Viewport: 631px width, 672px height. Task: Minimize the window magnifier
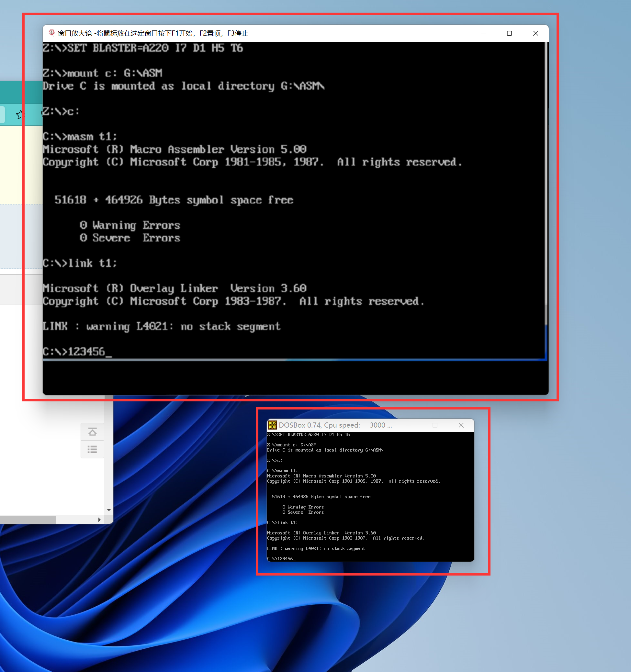(x=483, y=33)
